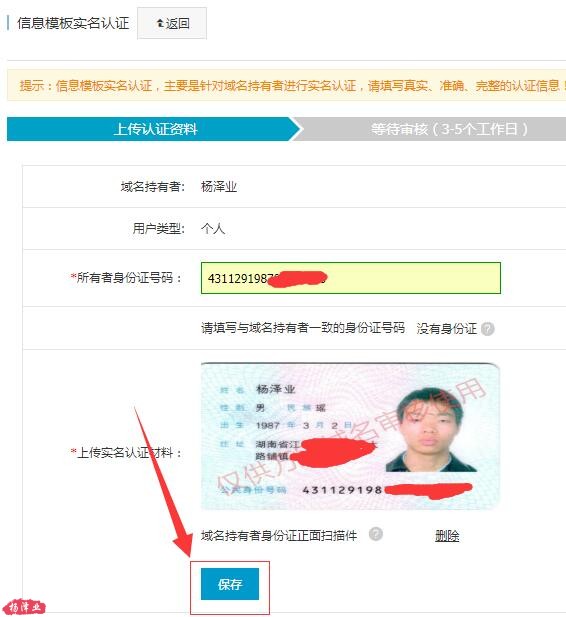This screenshot has height=617, width=566.
Task: Click the portrait photo on the ID card
Action: tap(431, 430)
